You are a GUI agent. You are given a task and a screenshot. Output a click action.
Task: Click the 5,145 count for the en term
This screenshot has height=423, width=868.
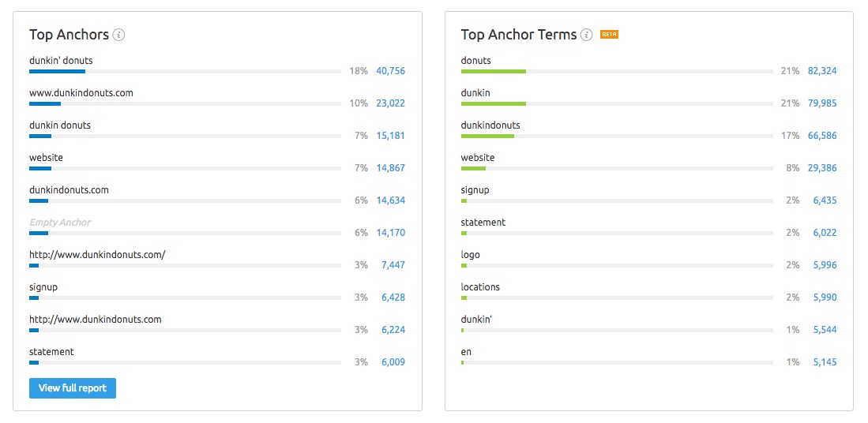tap(825, 362)
